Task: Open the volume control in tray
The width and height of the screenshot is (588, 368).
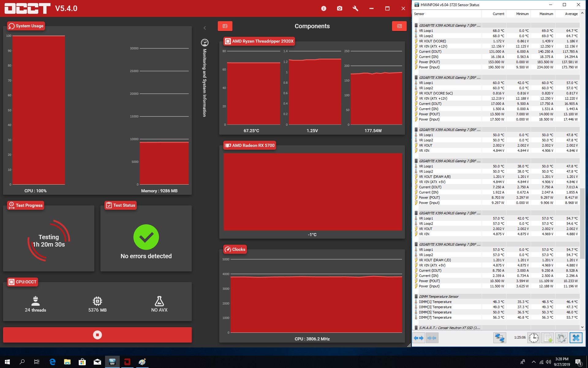Action: coord(548,362)
